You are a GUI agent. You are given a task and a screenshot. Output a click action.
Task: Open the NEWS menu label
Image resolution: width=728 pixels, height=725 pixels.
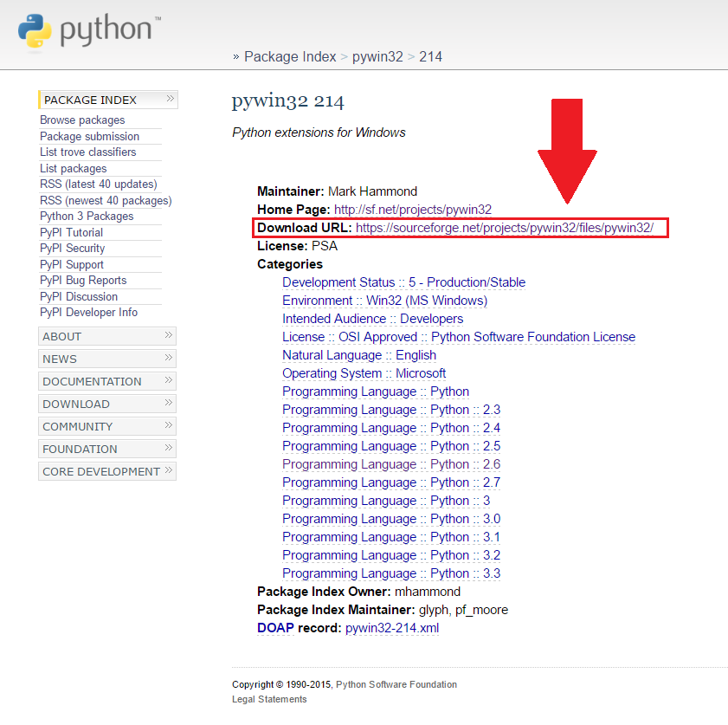pyautogui.click(x=60, y=359)
